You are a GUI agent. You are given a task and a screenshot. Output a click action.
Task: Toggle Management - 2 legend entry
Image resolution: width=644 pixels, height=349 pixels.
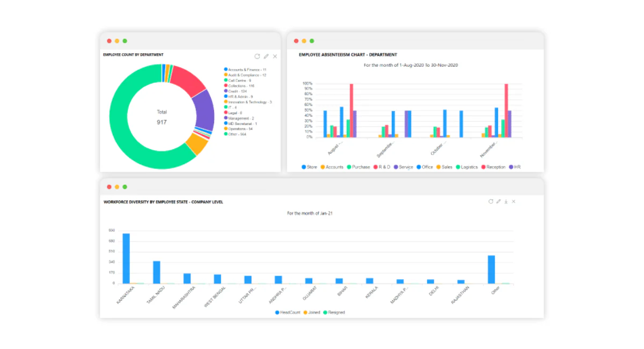click(x=239, y=118)
